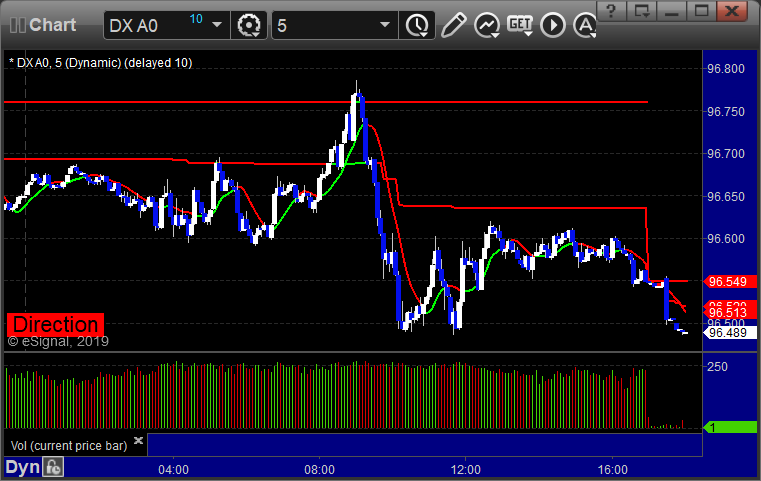Click the 96.750 price axis label
The image size is (761, 481).
(x=726, y=112)
